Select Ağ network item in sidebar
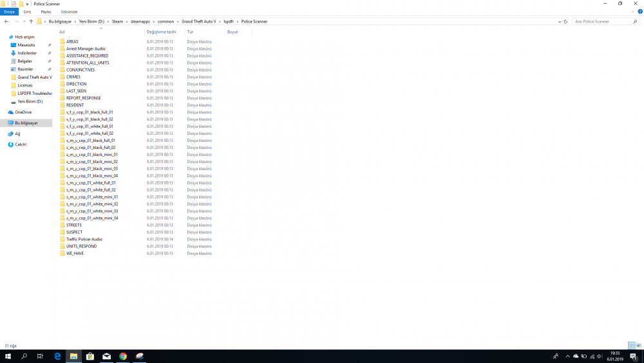Image resolution: width=644 pixels, height=363 pixels. tap(17, 133)
